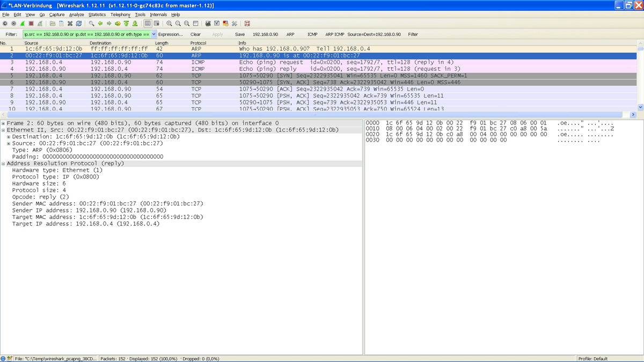Select the 'Opcode: reply (2)' field
This screenshot has height=362, width=644.
coord(40,197)
